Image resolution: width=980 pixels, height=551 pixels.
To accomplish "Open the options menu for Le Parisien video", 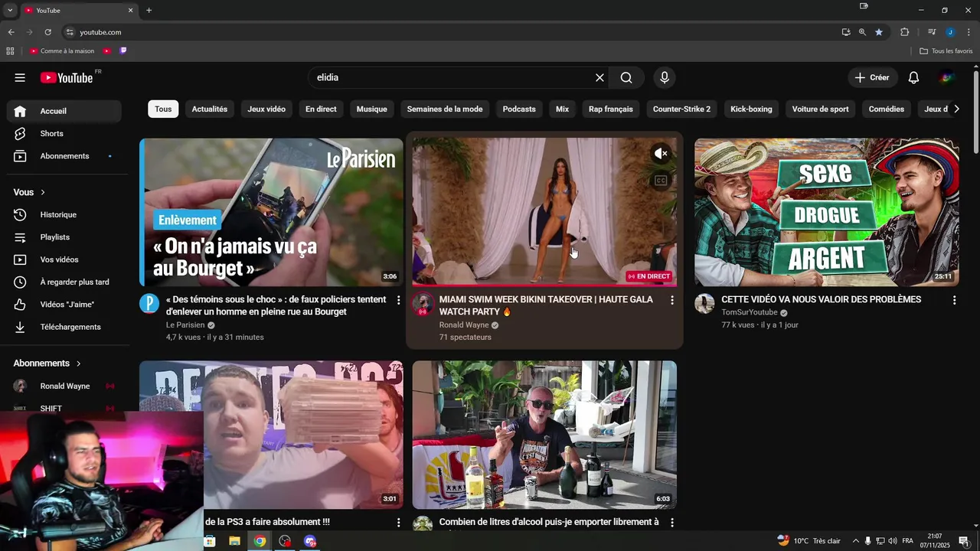I will [x=398, y=301].
